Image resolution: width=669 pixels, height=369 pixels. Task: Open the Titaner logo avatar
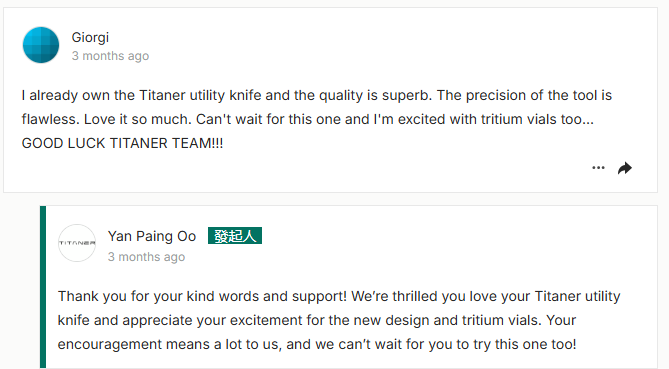(x=77, y=243)
